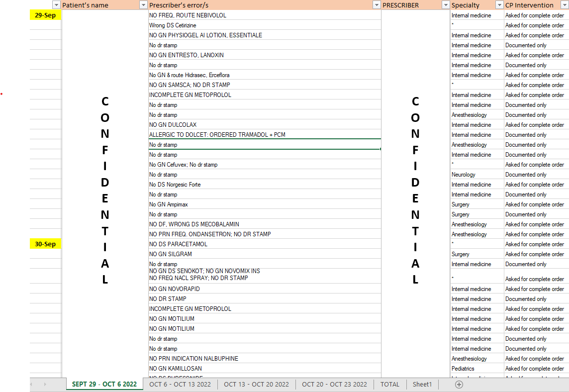The image size is (569, 392).
Task: Open PRESCRIBER column filter dropdown
Action: pyautogui.click(x=446, y=5)
